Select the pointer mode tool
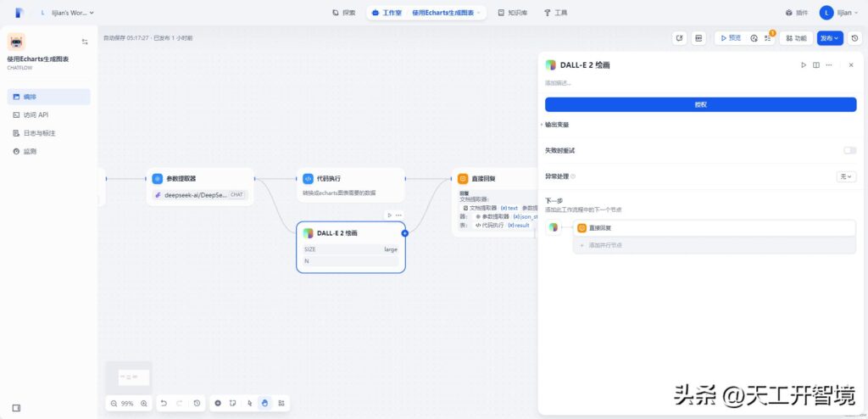The image size is (868, 419). (249, 404)
